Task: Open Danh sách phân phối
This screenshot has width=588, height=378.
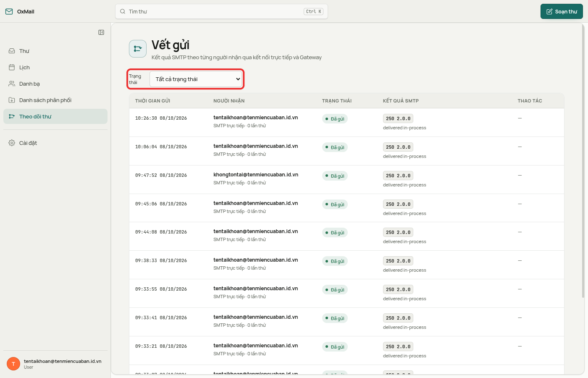Action: 55,100
